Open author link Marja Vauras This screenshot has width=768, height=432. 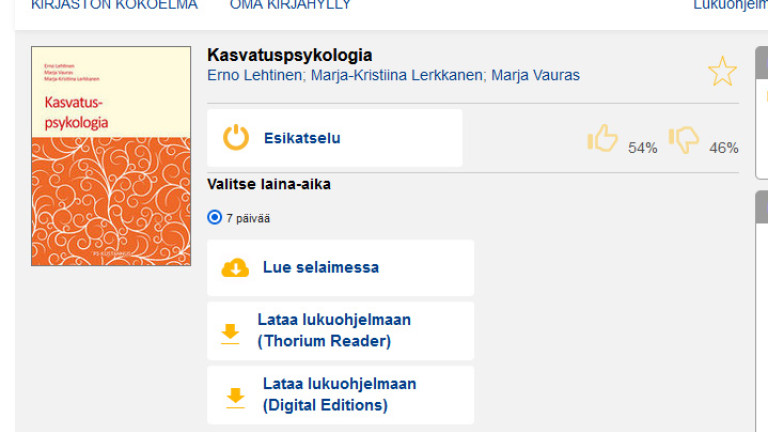pyautogui.click(x=535, y=76)
